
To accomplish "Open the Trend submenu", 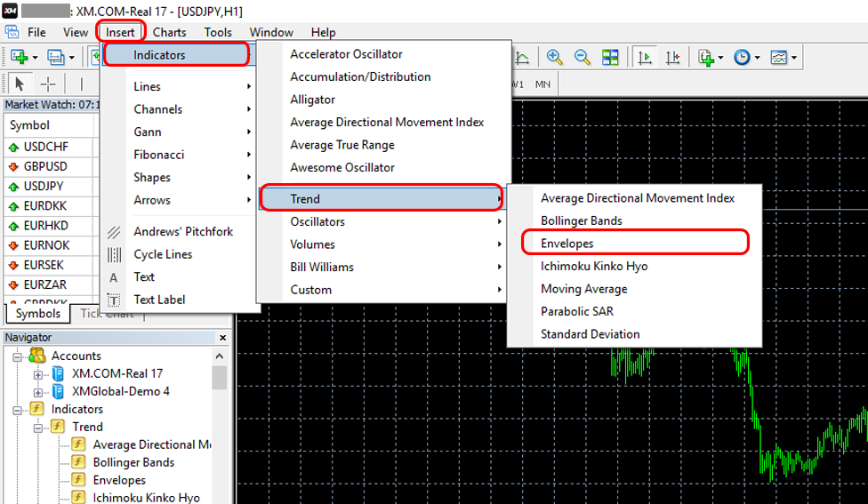I will coord(382,198).
